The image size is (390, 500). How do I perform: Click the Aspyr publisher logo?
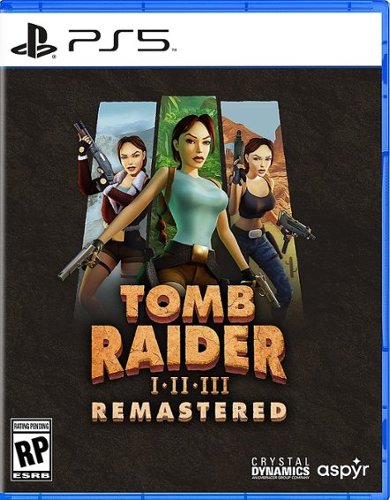343,470
